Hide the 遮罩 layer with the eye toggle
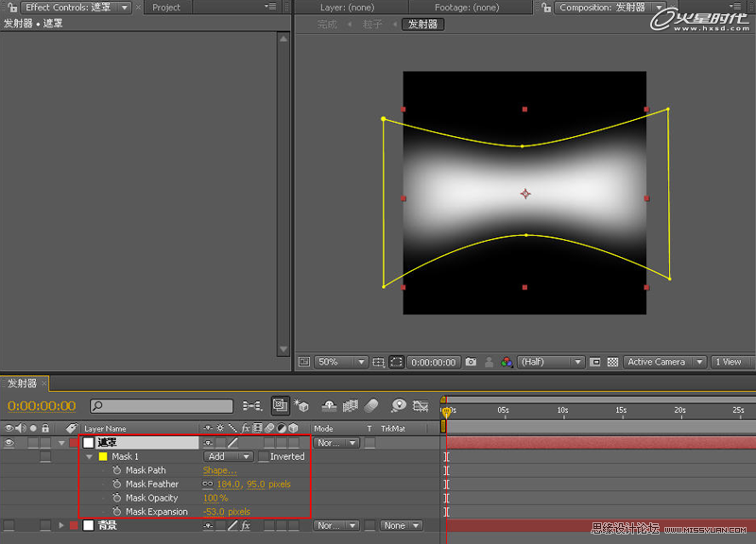 9,442
